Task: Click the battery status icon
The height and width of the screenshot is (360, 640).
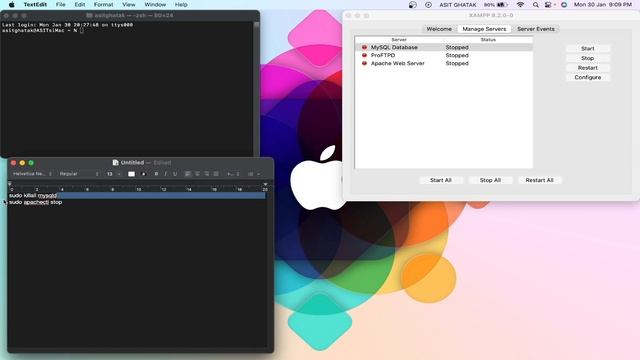Action: [496, 5]
